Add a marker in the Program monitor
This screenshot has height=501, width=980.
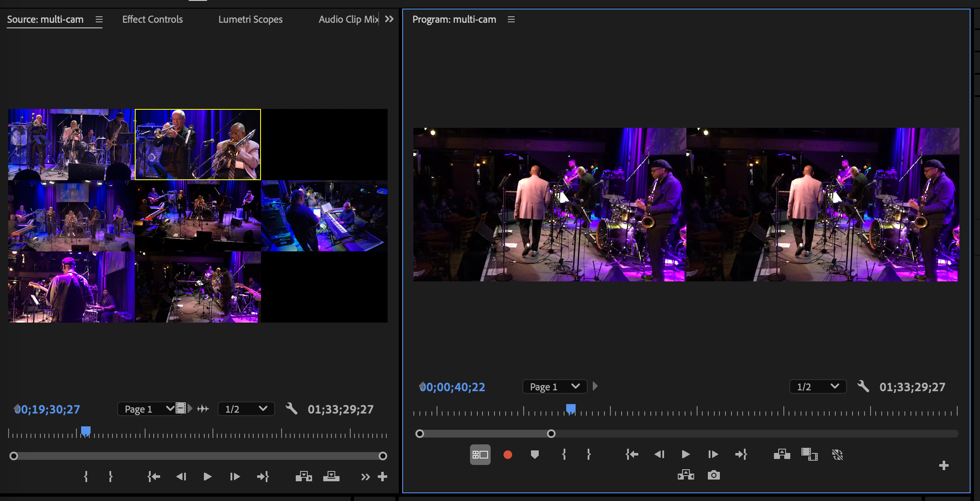click(535, 455)
